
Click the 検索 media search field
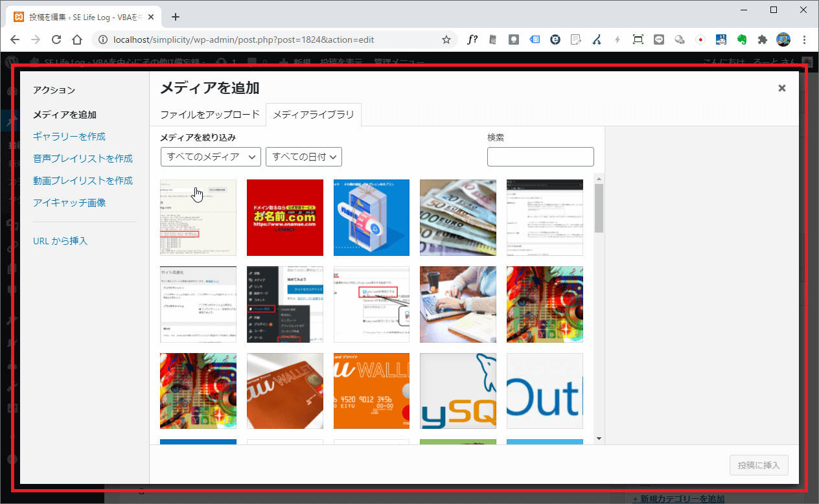pyautogui.click(x=540, y=157)
